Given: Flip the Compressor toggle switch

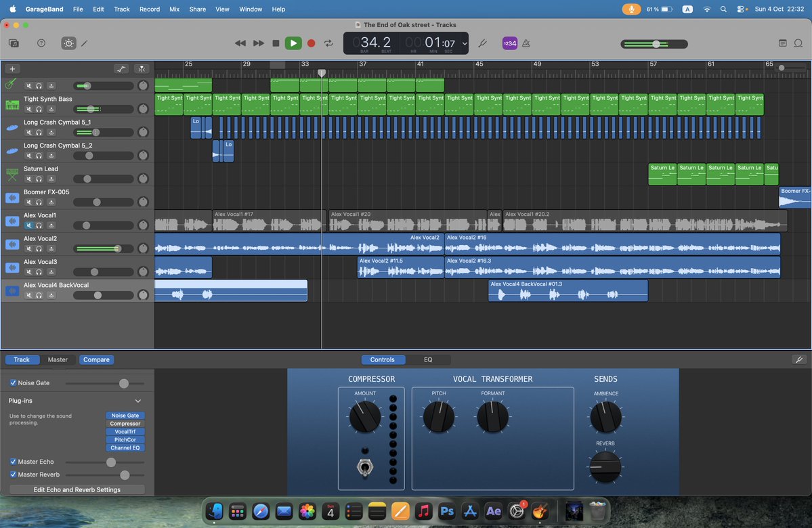Looking at the screenshot, I should click(x=365, y=468).
